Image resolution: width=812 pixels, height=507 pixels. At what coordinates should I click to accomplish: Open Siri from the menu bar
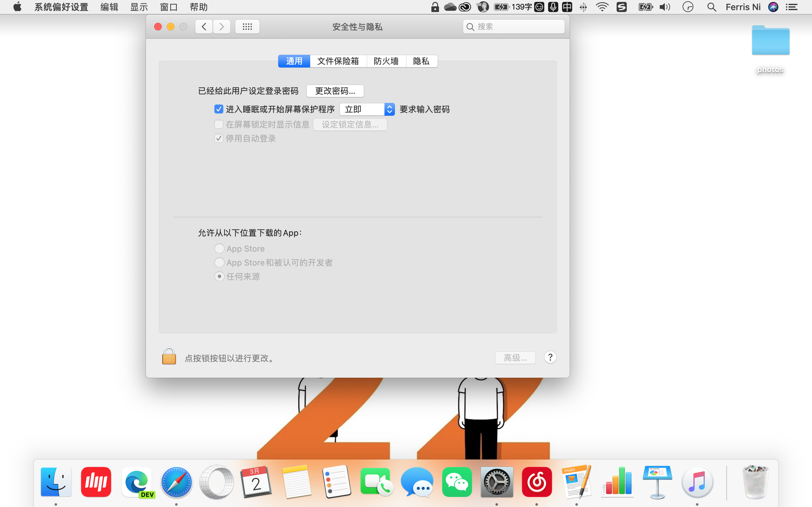coord(773,7)
